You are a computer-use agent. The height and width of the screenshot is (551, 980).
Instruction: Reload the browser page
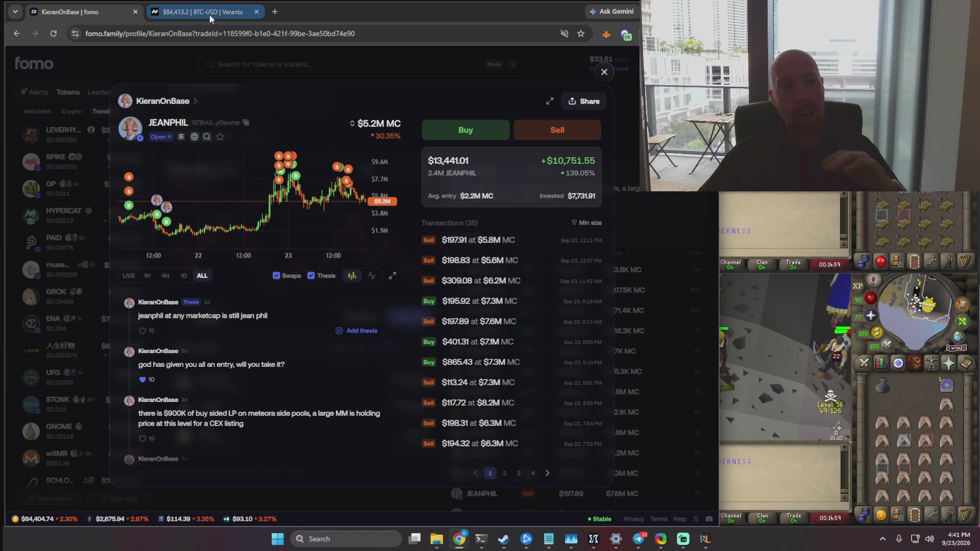point(53,34)
